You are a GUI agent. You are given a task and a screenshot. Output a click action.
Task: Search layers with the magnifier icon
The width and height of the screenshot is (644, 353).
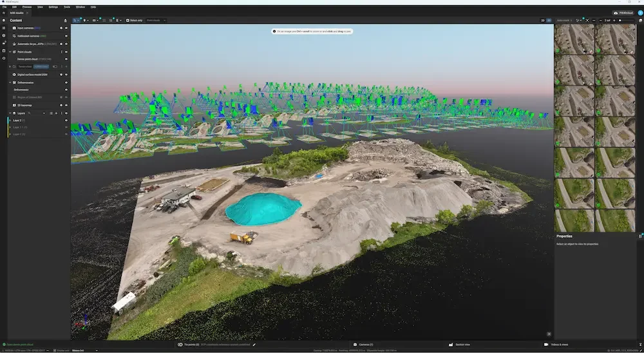pos(29,113)
